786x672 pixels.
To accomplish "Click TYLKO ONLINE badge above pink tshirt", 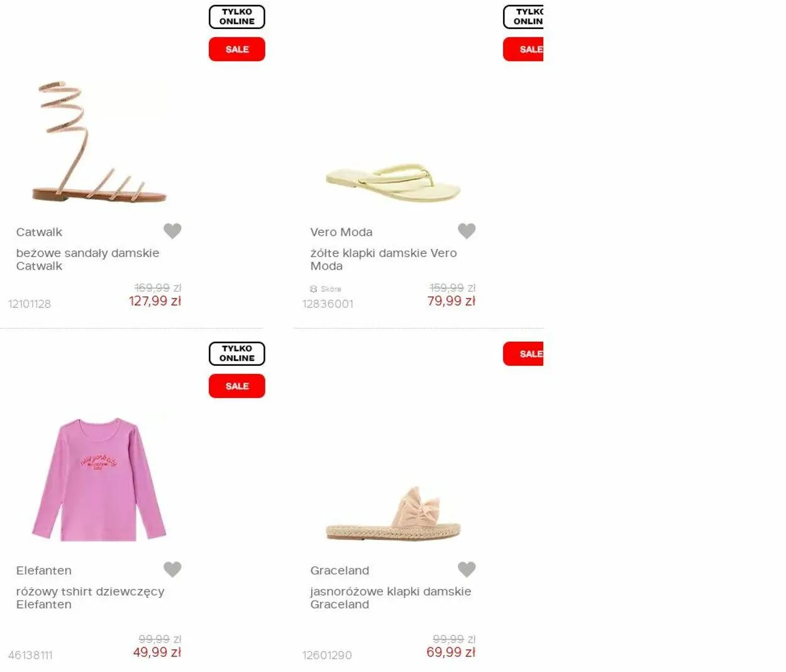I will pos(237,353).
